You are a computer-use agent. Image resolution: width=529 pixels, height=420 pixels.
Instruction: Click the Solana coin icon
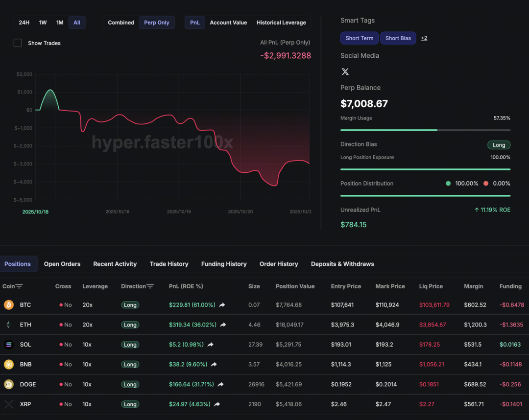pyautogui.click(x=9, y=345)
